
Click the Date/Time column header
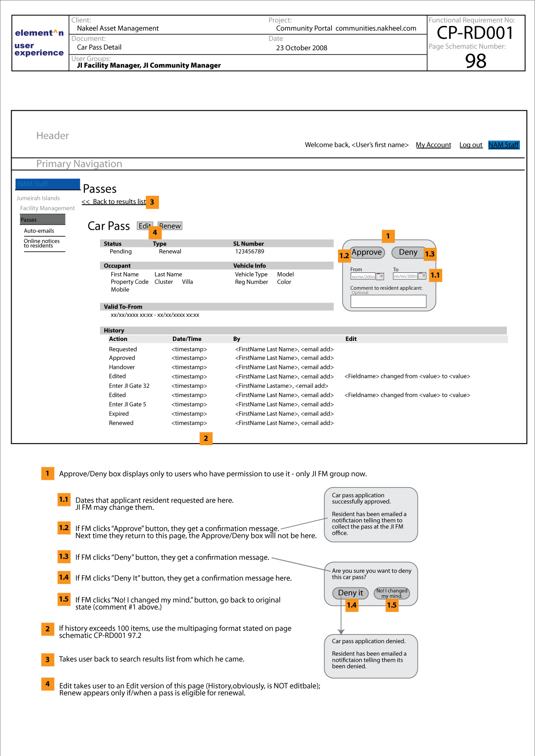[187, 339]
